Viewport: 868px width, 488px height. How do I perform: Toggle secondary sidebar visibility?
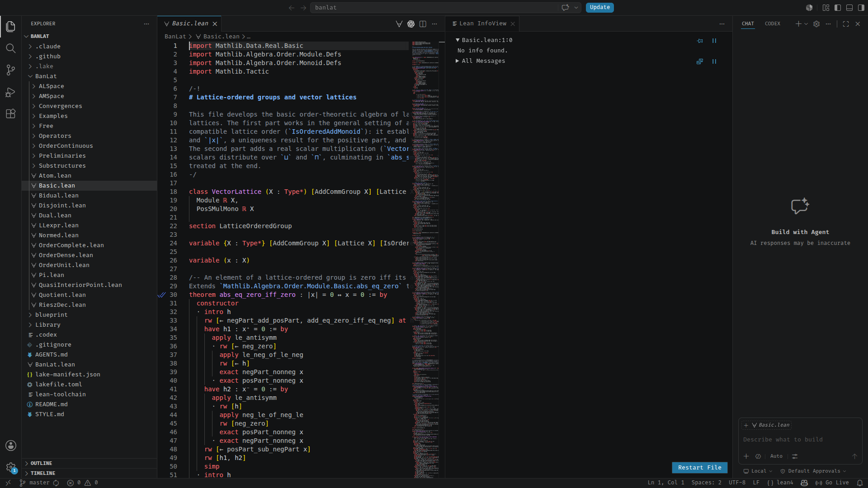coord(861,8)
